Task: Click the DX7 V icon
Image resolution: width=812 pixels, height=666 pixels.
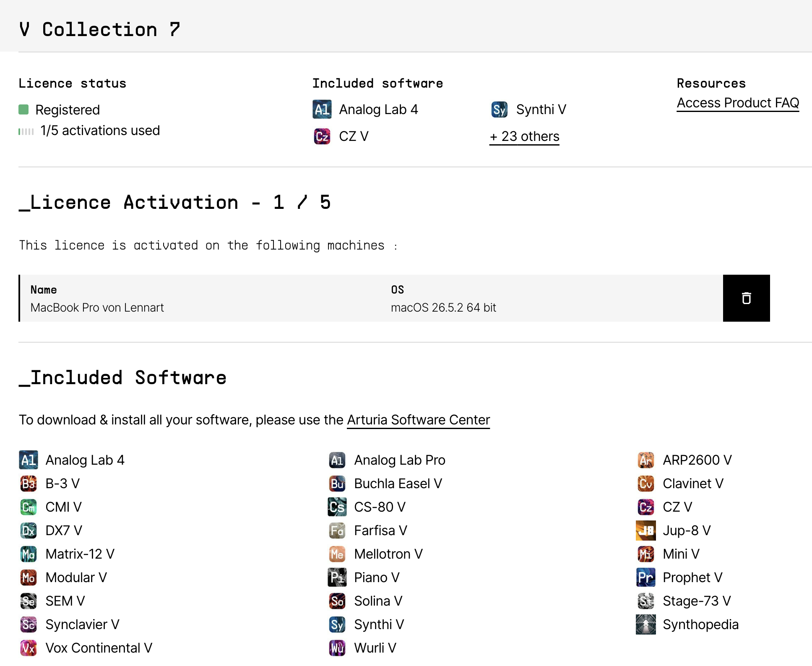Action: (29, 531)
